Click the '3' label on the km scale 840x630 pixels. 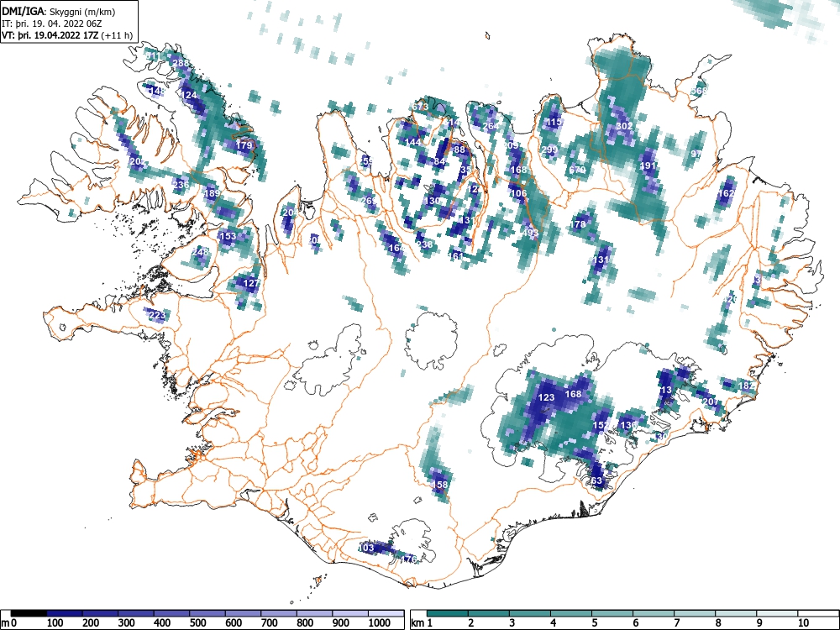[512, 623]
